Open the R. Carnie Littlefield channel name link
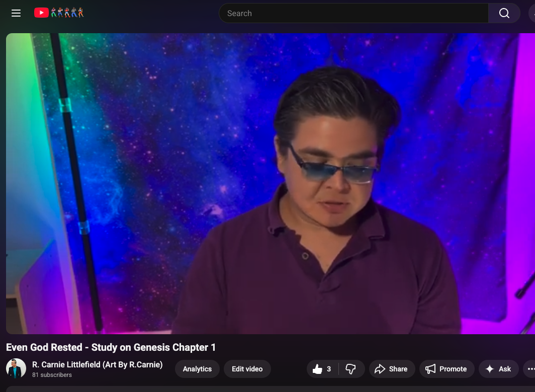The height and width of the screenshot is (392, 535). (x=97, y=364)
